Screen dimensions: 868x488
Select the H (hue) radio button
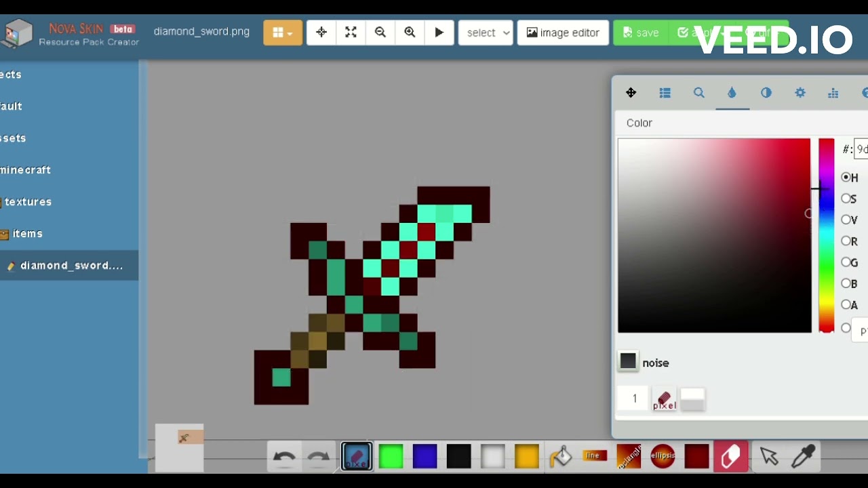coord(846,177)
